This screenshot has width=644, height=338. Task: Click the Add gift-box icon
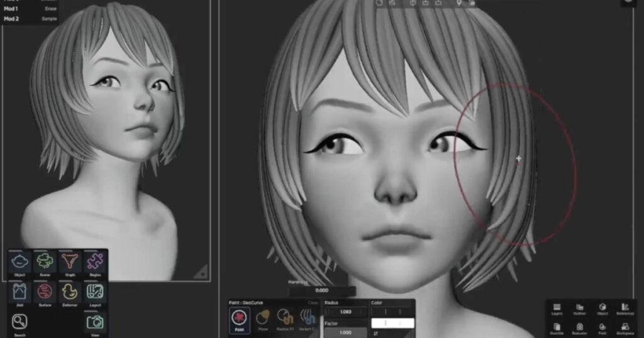click(19, 292)
